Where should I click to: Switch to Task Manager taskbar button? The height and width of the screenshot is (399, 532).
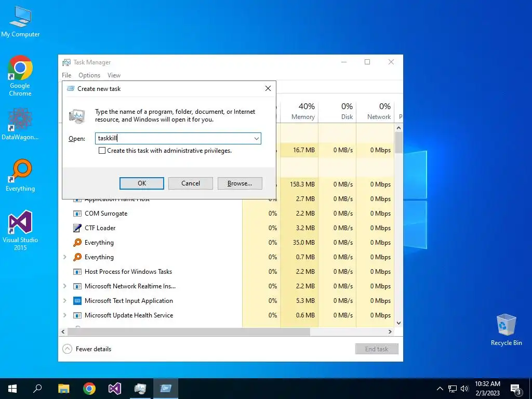[140, 389]
